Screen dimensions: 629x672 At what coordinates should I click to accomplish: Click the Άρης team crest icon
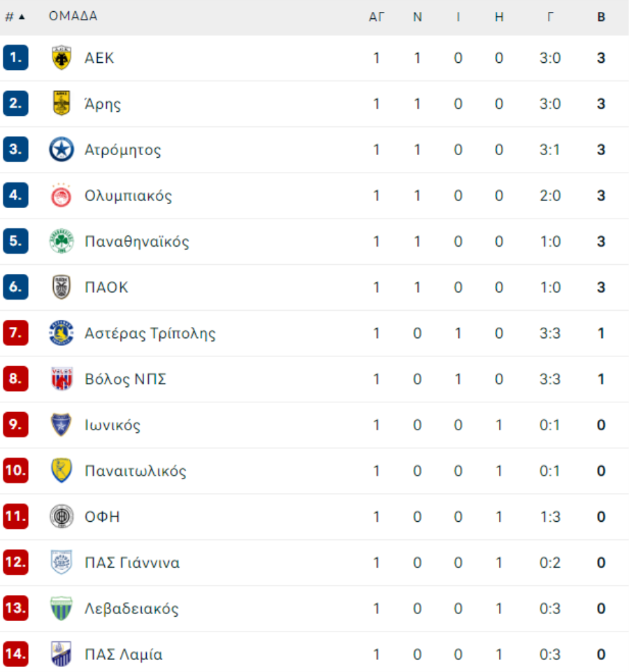point(62,103)
